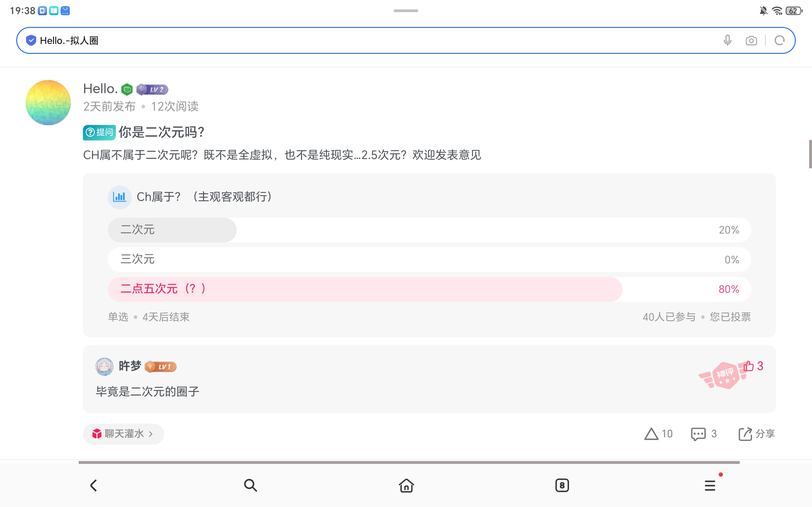The height and width of the screenshot is (507, 812).
Task: Open the comments bubble icon
Action: tap(698, 433)
